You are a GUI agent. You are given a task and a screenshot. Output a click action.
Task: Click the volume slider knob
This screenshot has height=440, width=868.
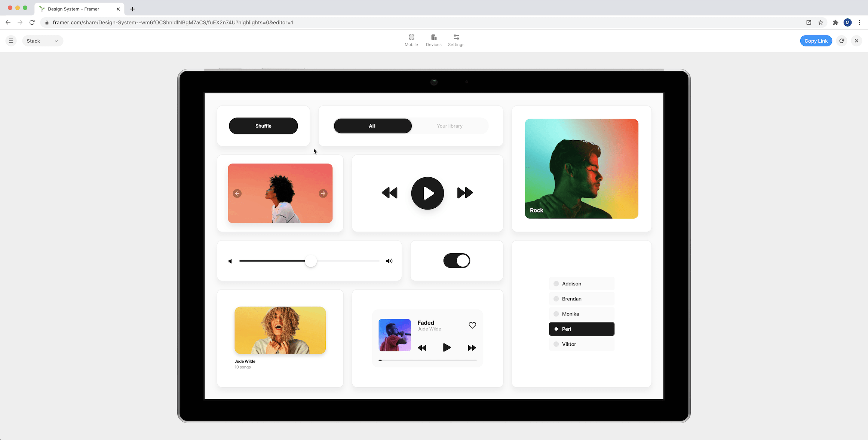(310, 261)
